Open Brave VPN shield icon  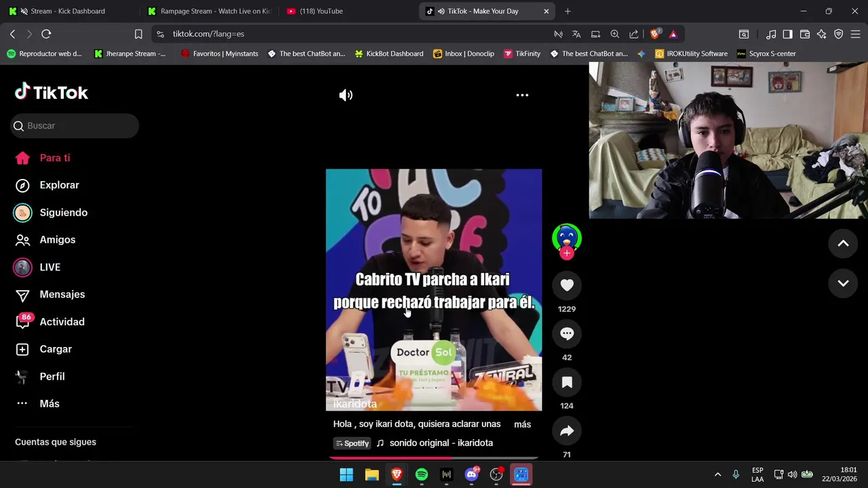point(839,34)
